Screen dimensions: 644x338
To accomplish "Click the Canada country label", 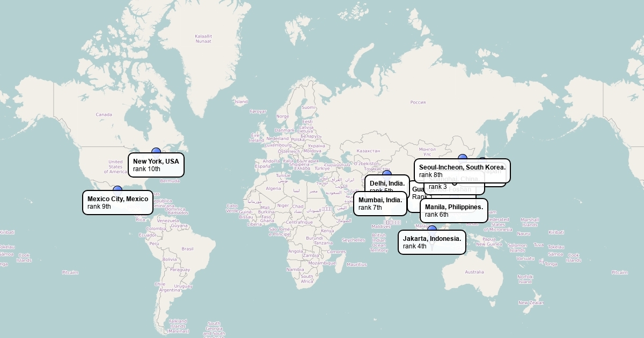I will pos(104,114).
